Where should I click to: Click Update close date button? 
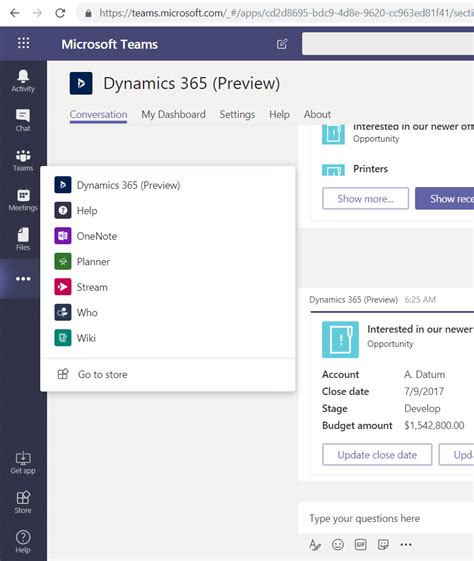point(377,455)
